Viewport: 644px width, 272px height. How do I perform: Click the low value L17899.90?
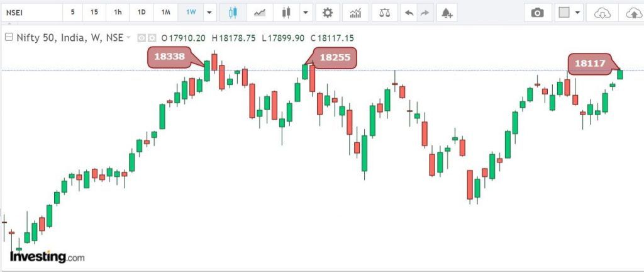pyautogui.click(x=283, y=38)
